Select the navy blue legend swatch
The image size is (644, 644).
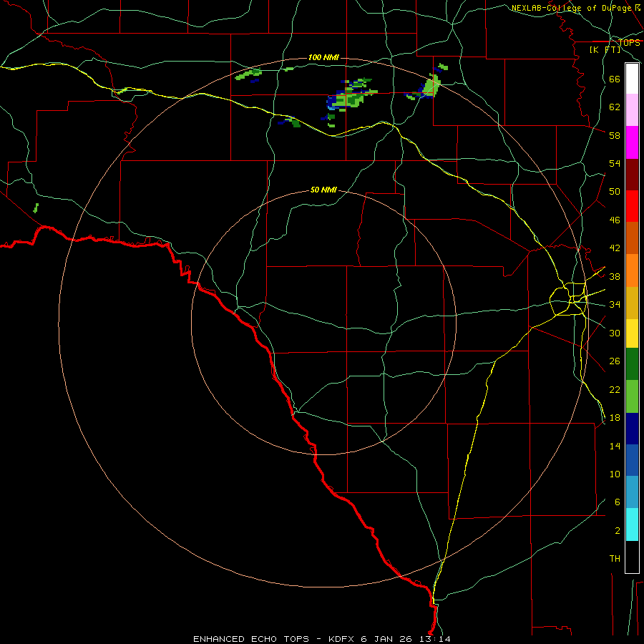pyautogui.click(x=632, y=429)
